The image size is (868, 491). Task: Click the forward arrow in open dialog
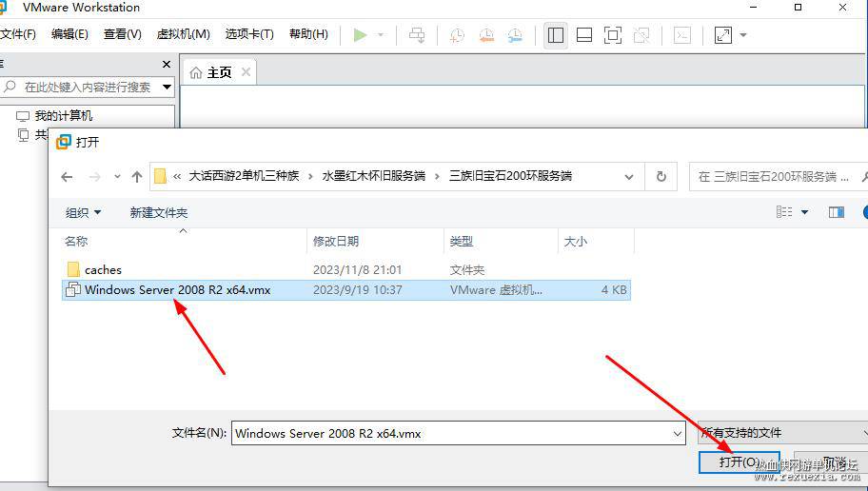click(x=94, y=177)
